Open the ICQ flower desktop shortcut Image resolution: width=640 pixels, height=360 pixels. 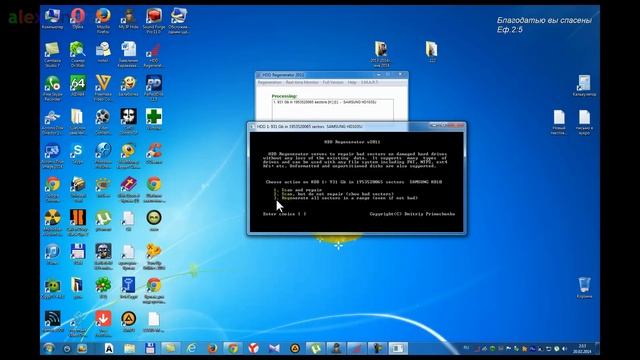coord(103,287)
